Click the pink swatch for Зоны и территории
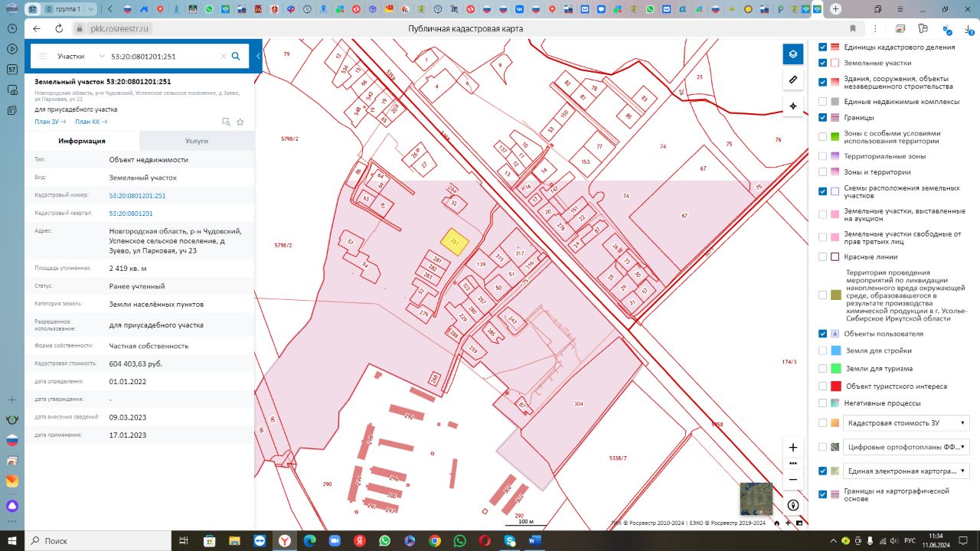The width and height of the screenshot is (980, 551). 835,172
